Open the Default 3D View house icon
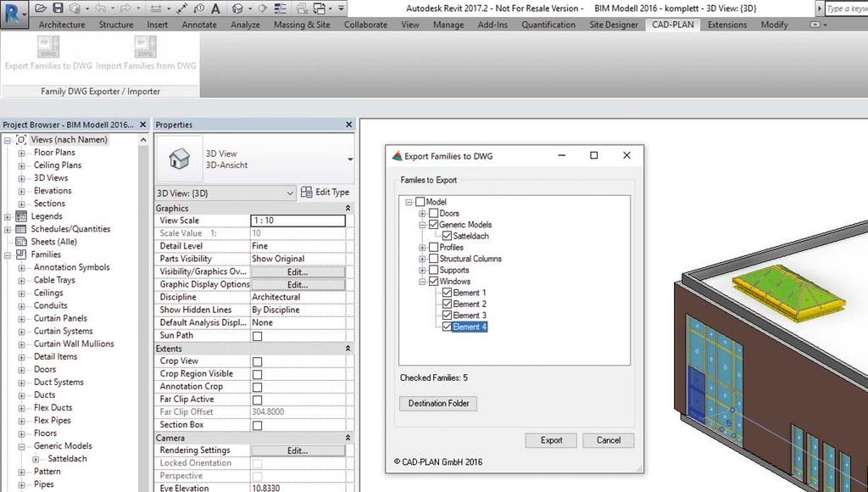 click(237, 8)
